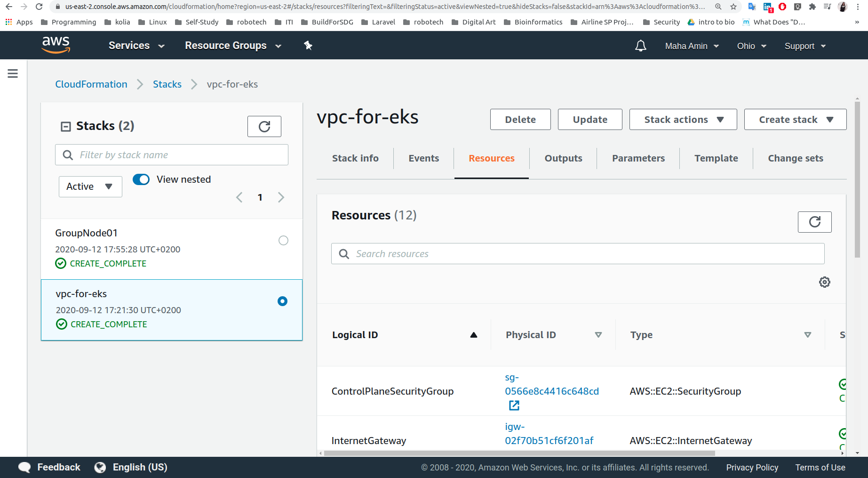
Task: Collapse the Stacks panel icon
Action: point(66,126)
